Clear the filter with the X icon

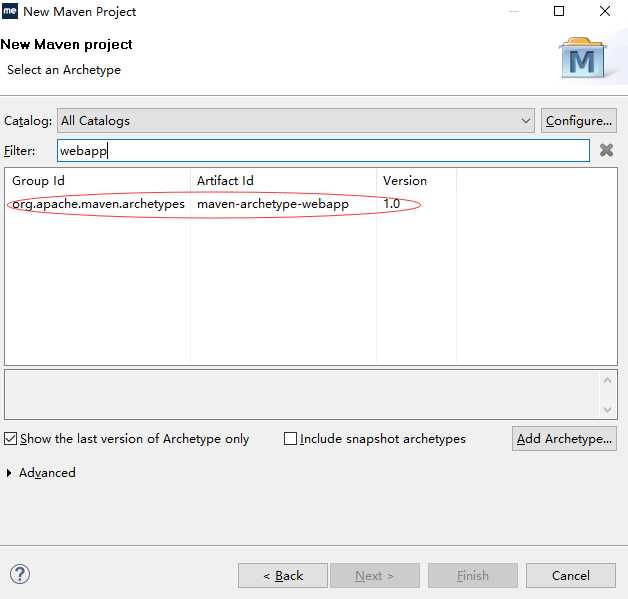click(606, 150)
